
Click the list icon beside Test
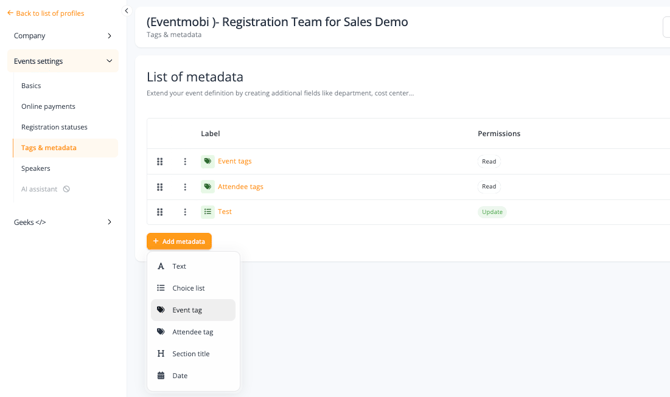click(x=208, y=212)
